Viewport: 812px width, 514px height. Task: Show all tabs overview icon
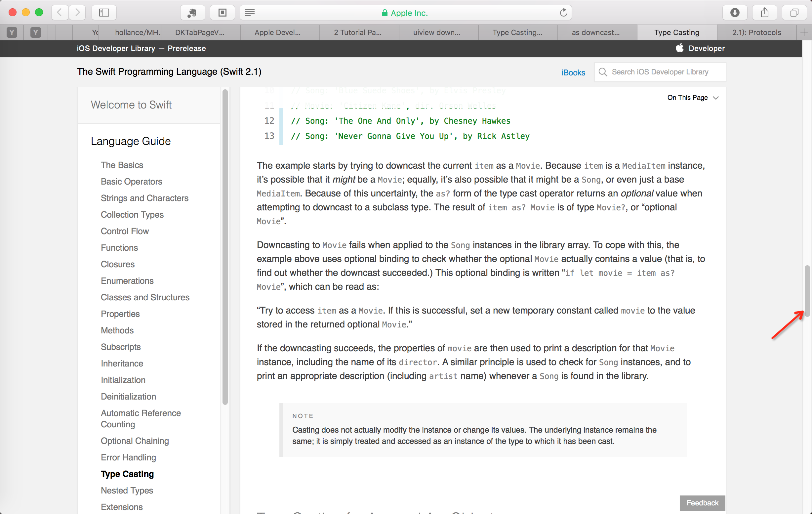click(794, 13)
